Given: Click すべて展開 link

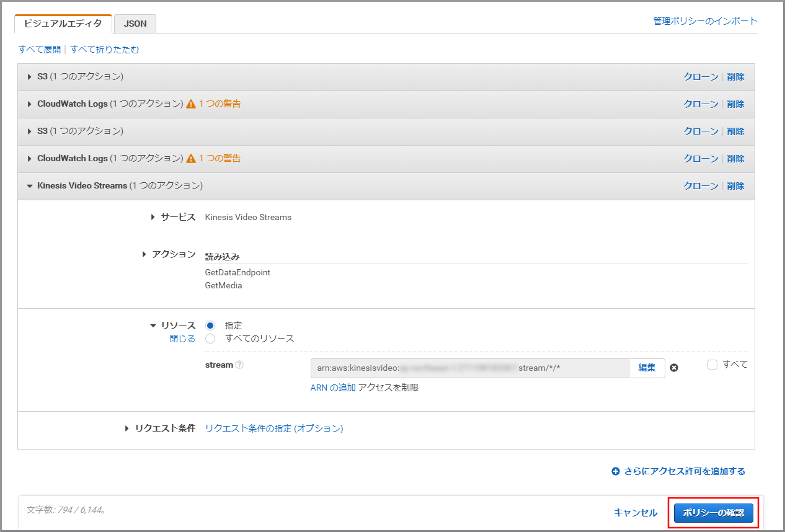Looking at the screenshot, I should point(40,50).
